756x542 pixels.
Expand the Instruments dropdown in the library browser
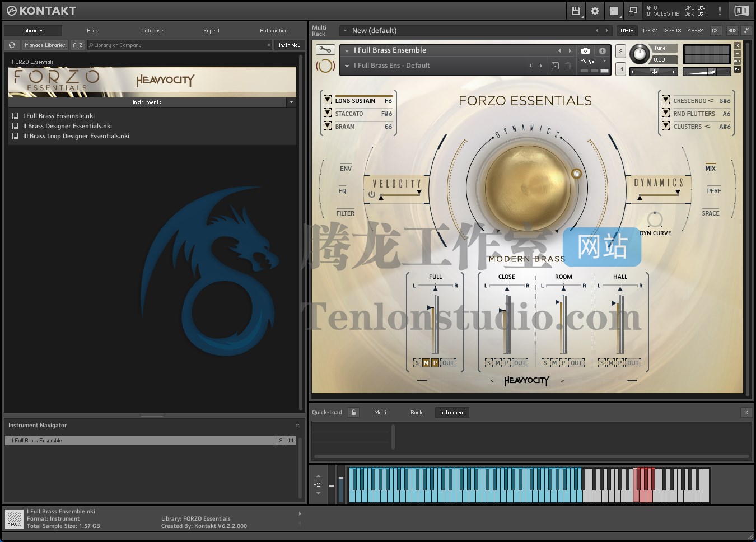291,102
